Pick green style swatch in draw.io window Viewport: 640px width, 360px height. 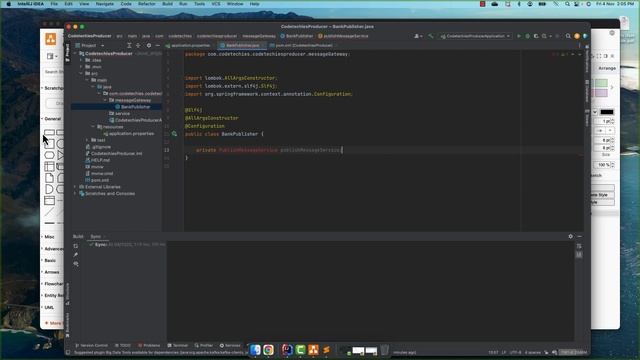point(601,83)
